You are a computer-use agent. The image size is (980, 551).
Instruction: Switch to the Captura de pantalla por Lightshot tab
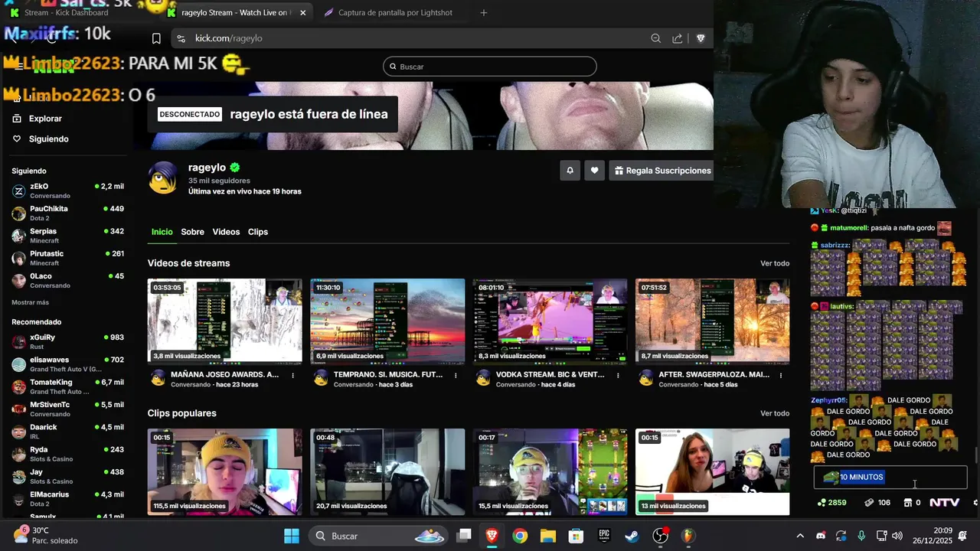coord(389,12)
